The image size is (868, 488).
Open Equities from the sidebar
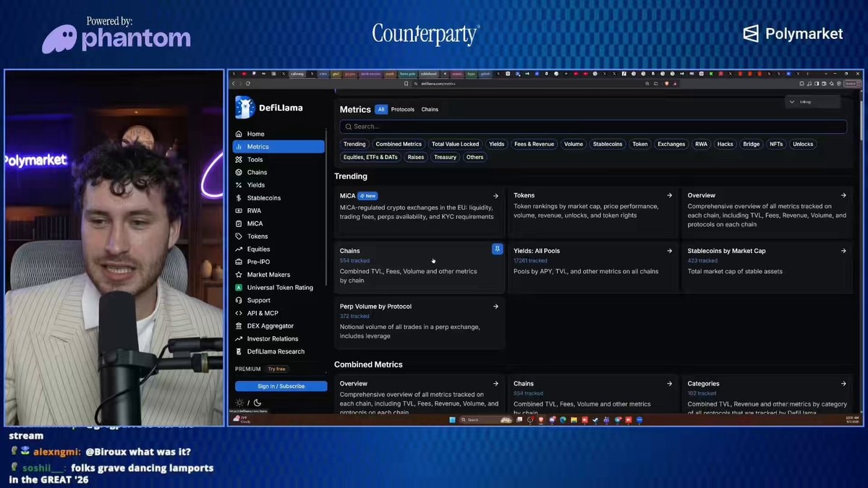pyautogui.click(x=278, y=249)
